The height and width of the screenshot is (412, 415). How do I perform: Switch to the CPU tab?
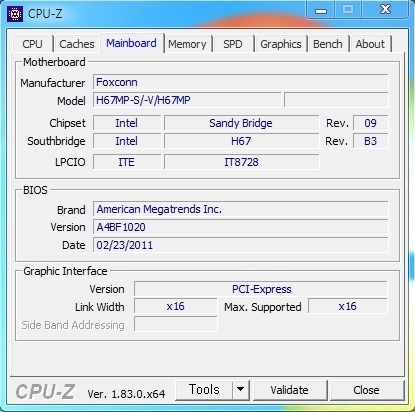(x=32, y=44)
